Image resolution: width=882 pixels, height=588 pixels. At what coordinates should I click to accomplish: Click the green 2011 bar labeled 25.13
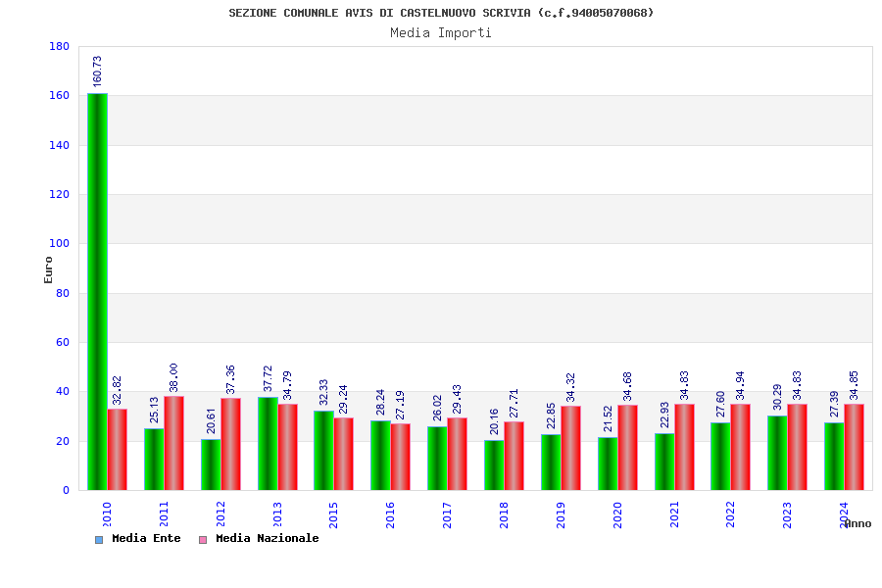pos(154,460)
